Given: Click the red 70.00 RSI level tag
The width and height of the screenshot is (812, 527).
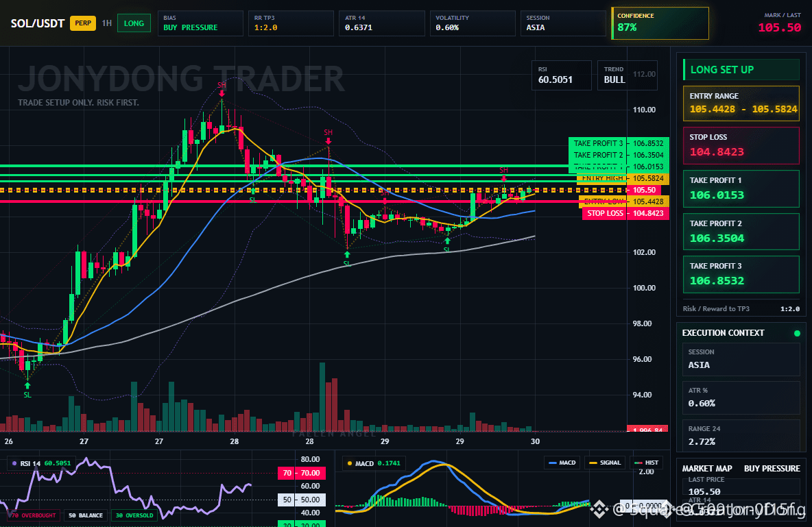Looking at the screenshot, I should coord(302,473).
